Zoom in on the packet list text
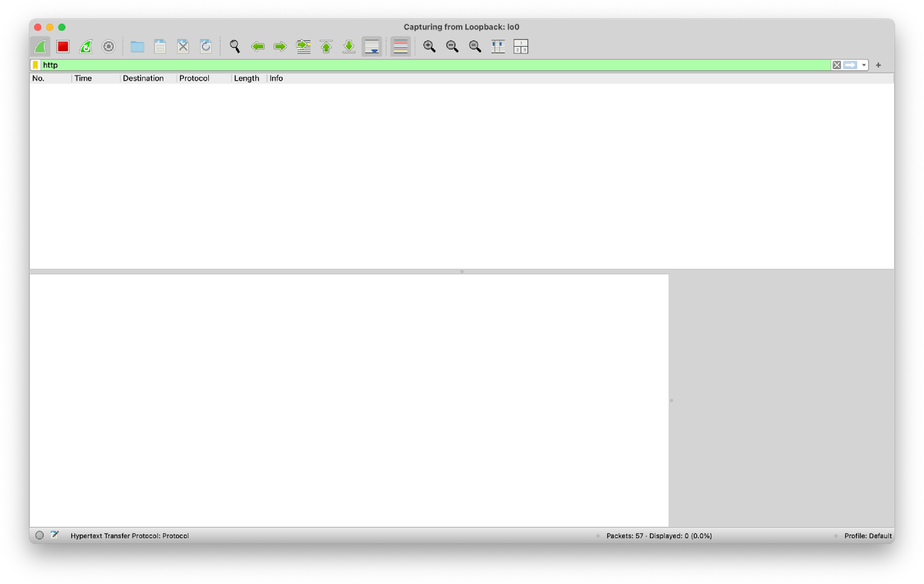The height and width of the screenshot is (584, 924). click(429, 46)
